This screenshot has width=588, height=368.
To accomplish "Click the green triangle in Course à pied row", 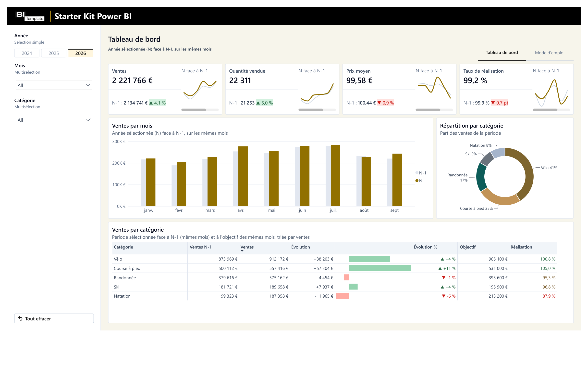I will pyautogui.click(x=440, y=268).
